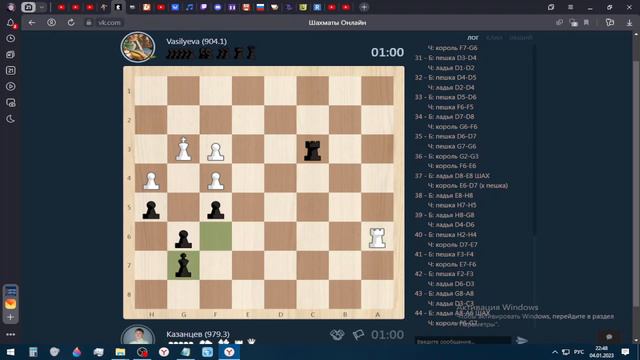Click log row '40 - Б: пешка H2-H4'

click(x=445, y=235)
